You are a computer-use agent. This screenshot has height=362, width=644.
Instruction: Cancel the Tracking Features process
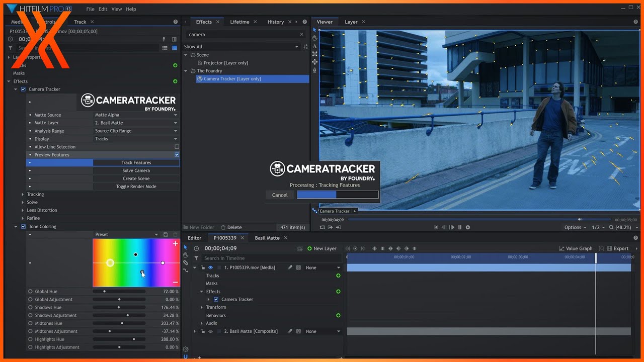[280, 195]
